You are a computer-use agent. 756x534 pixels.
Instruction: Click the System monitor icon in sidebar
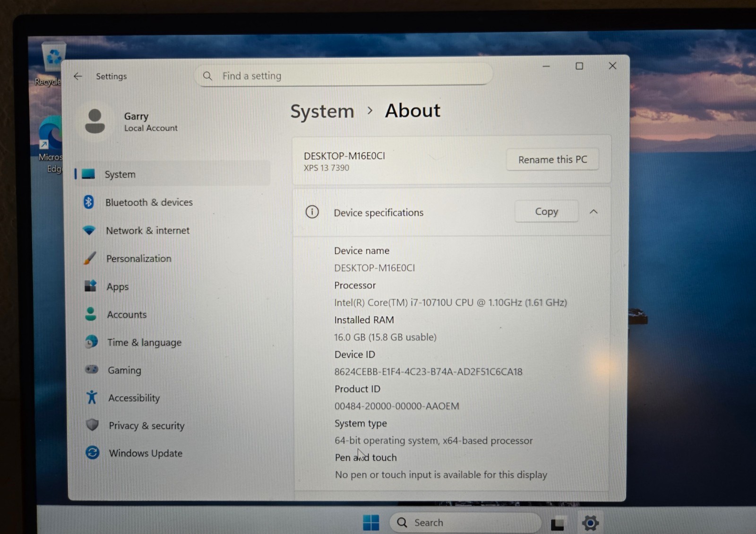88,174
